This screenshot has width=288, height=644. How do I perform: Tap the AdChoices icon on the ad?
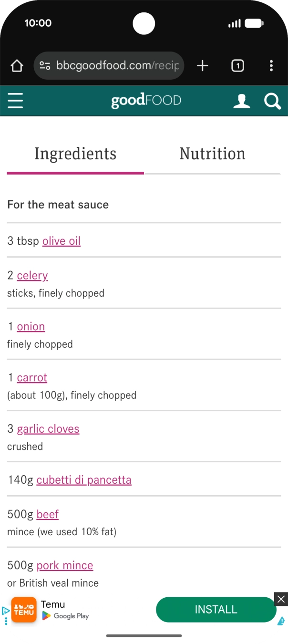tap(5, 611)
